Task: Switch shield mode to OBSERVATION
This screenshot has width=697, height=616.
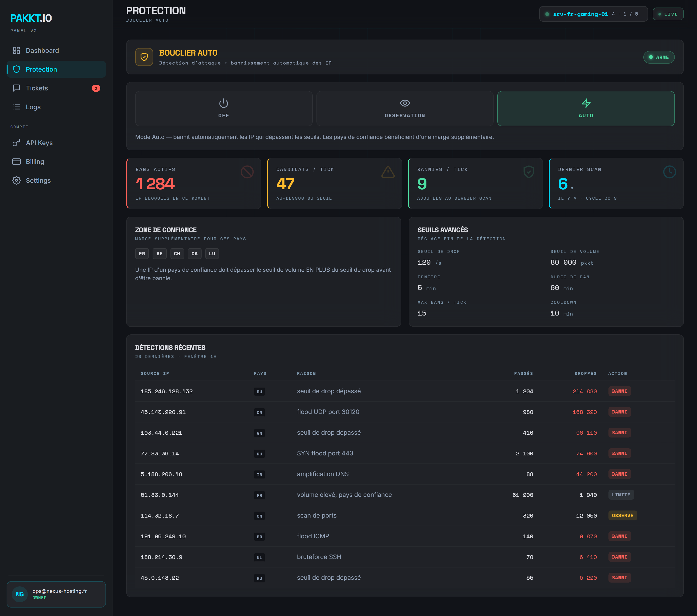Action: [405, 109]
